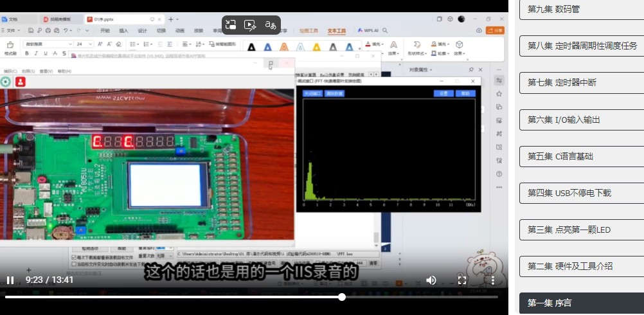644x315 pixels.
Task: Click the save icon in quick toolbar
Action: (x=31, y=30)
